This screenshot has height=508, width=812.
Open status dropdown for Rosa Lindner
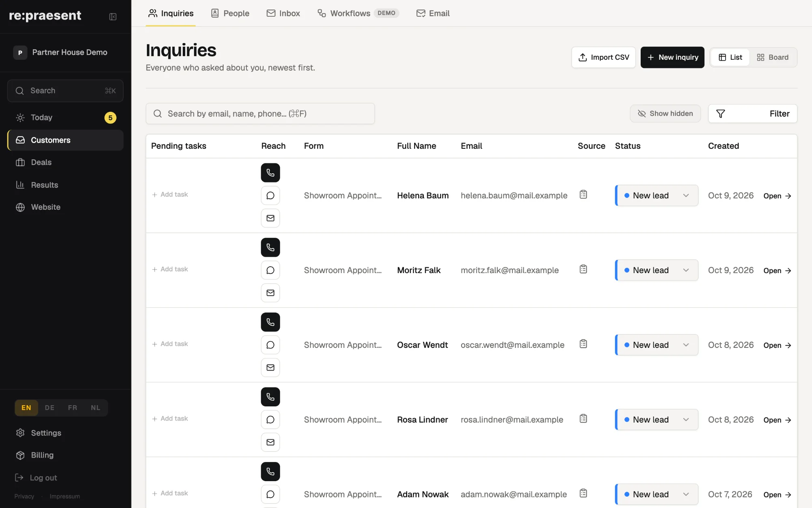point(657,420)
